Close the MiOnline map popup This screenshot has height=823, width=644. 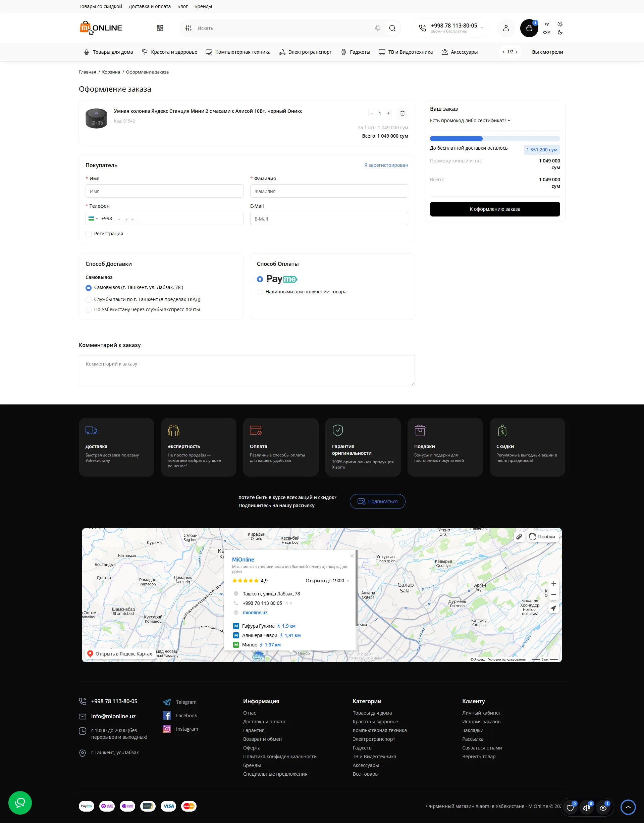tap(352, 556)
